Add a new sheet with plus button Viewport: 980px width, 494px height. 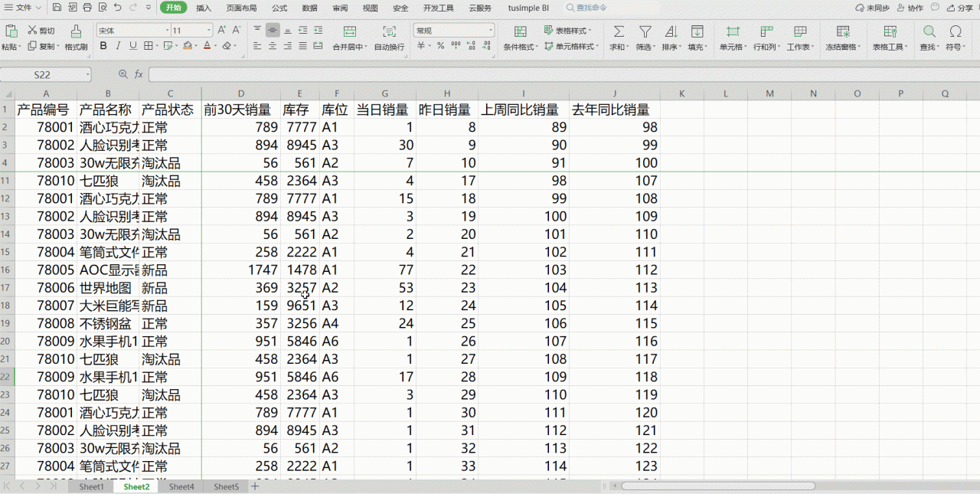coord(255,486)
